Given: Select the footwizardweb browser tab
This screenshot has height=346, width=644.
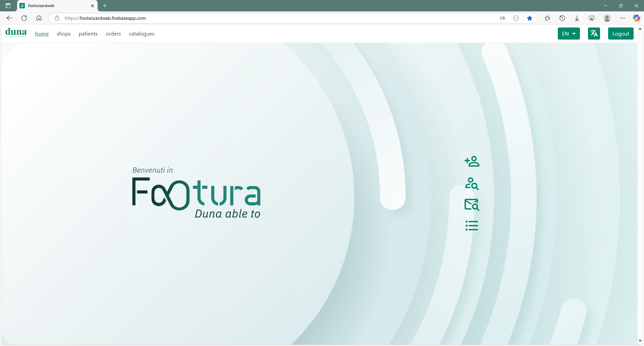Looking at the screenshot, I should [x=57, y=6].
